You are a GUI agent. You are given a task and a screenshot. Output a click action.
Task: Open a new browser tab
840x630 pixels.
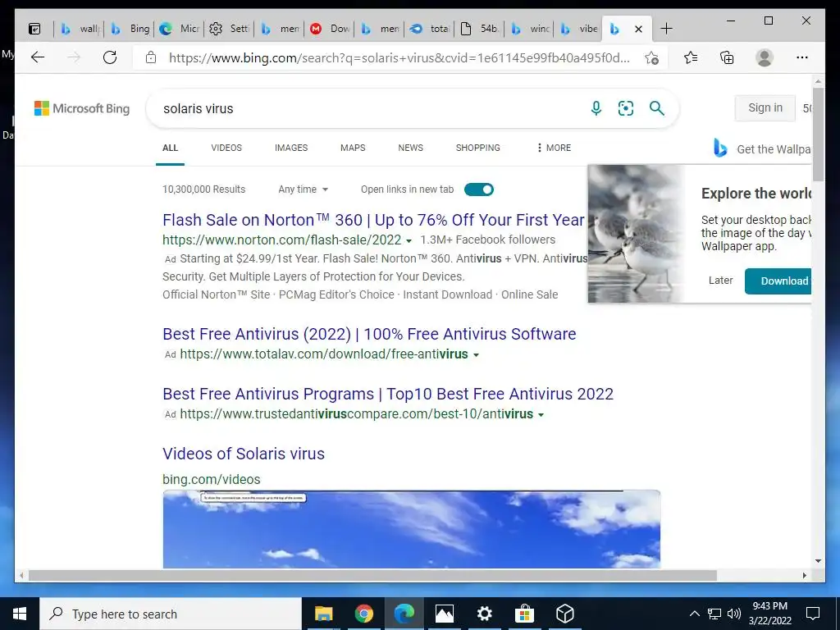(x=666, y=29)
